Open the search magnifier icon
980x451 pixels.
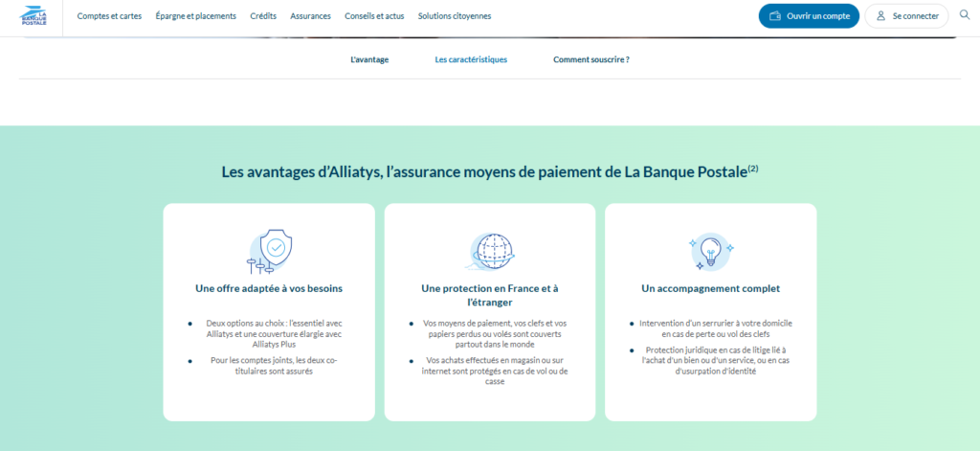tap(965, 15)
